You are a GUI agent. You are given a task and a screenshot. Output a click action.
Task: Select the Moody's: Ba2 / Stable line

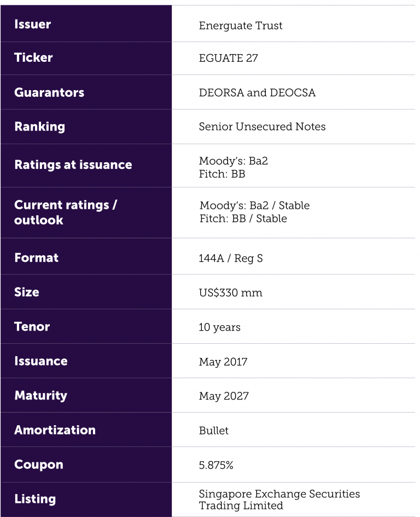click(255, 205)
